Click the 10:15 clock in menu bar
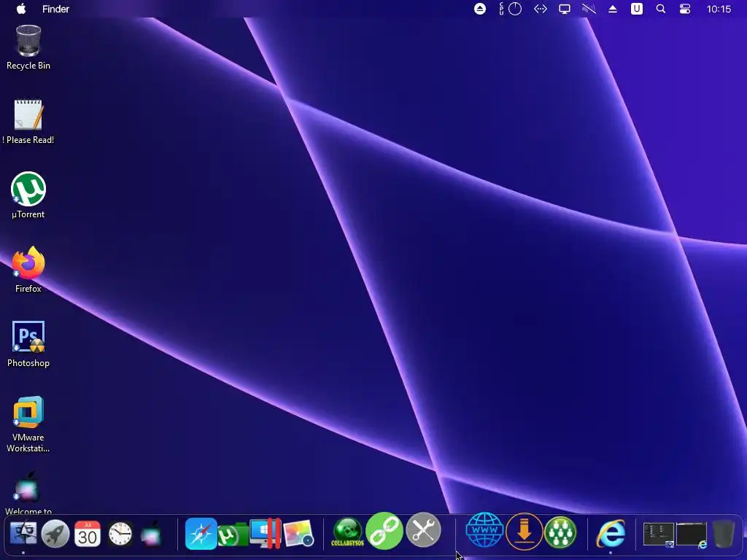747x560 pixels. click(719, 9)
